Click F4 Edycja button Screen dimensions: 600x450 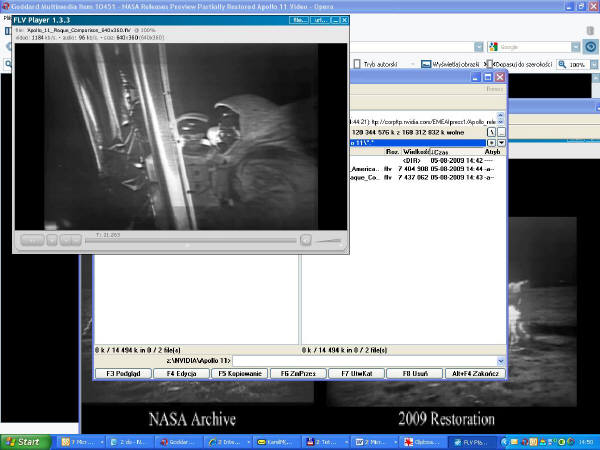tap(181, 373)
